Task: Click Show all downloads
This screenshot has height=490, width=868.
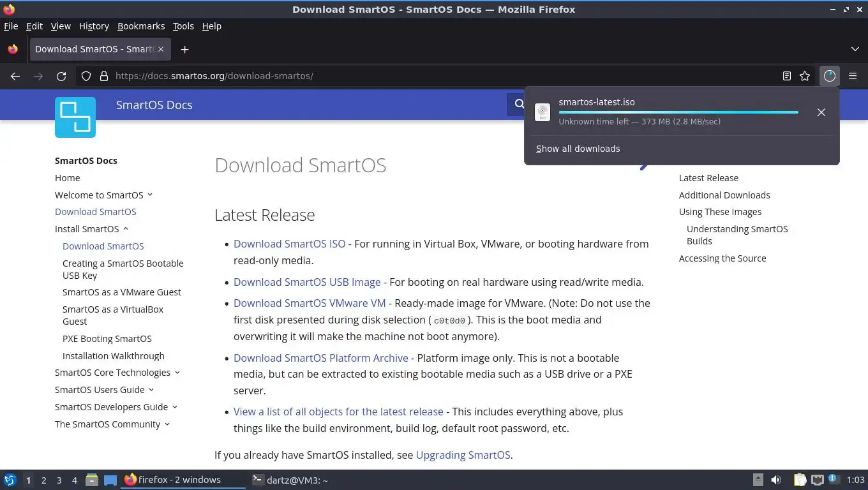Action: (578, 149)
